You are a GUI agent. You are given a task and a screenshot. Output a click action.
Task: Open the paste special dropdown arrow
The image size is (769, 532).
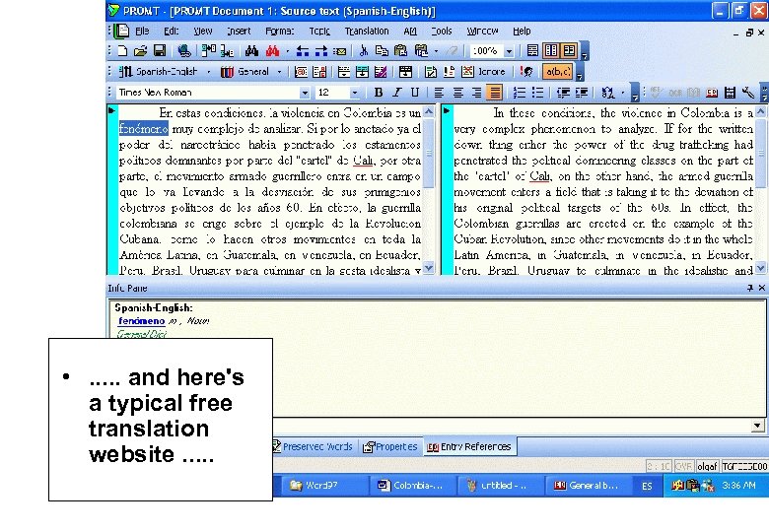(436, 51)
